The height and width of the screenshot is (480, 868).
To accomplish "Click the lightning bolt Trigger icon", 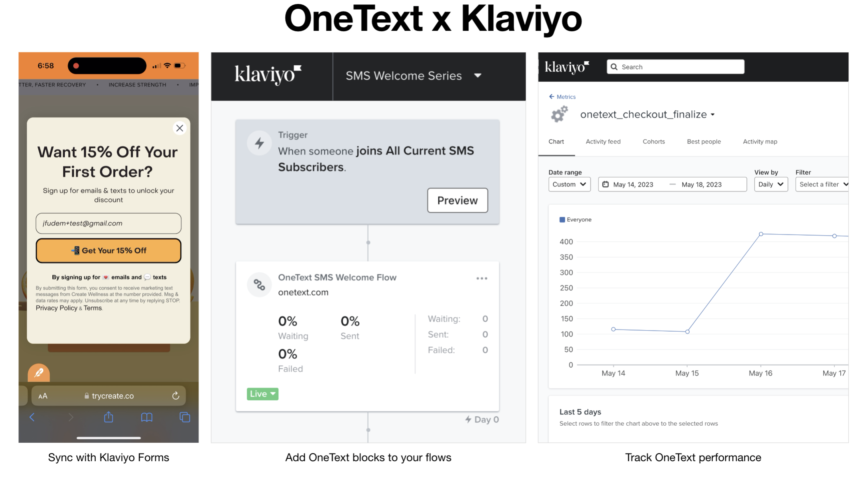I will (x=260, y=143).
